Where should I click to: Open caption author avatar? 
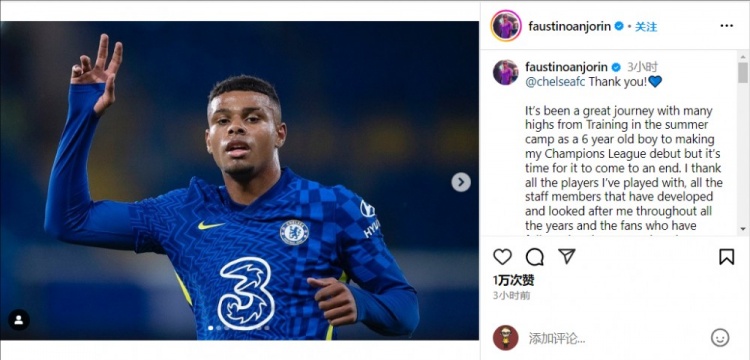coord(506,73)
